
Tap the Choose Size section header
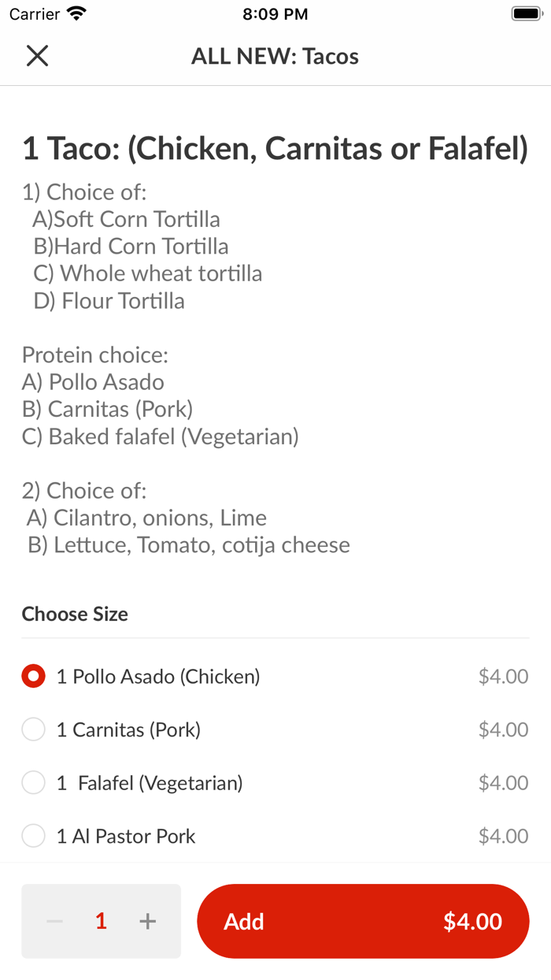pyautogui.click(x=75, y=614)
